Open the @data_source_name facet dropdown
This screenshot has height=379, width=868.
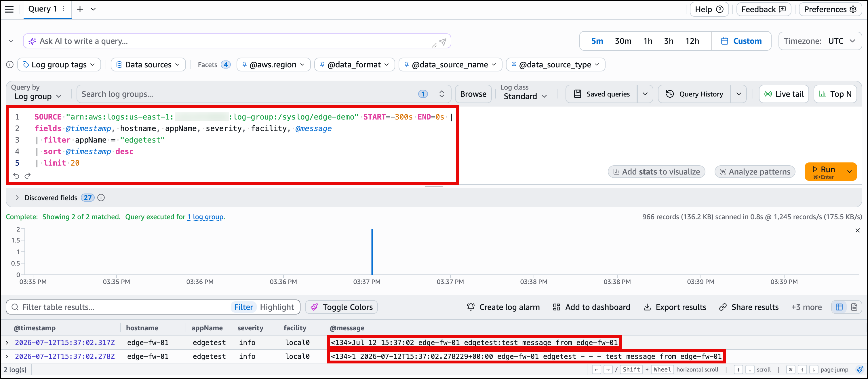[450, 65]
